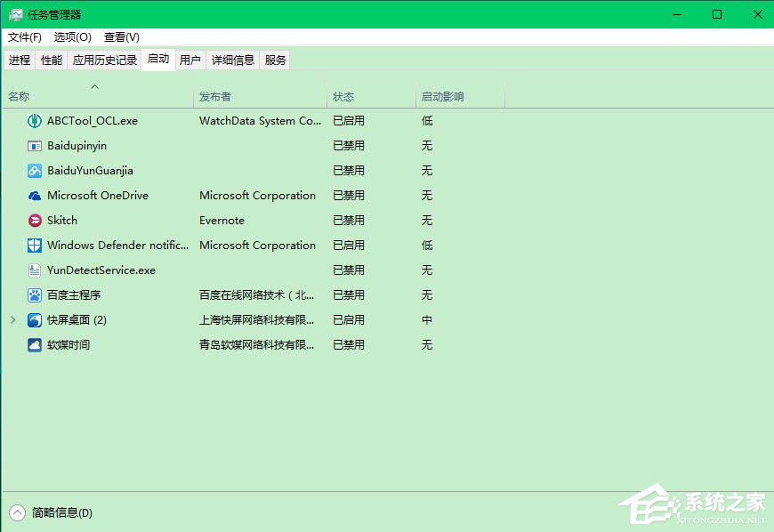Select the Skitch icon
This screenshot has width=774, height=532.
[34, 220]
